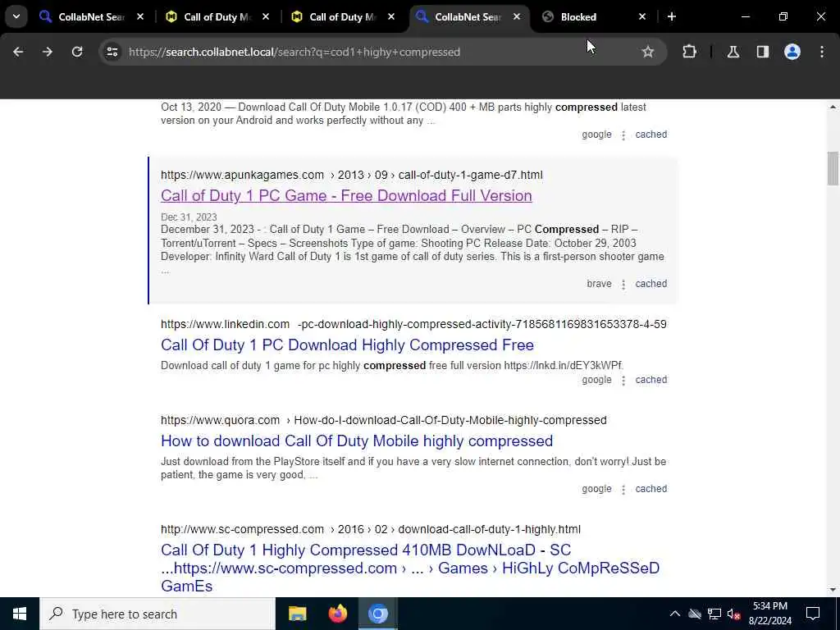840x630 pixels.
Task: Click scrollbar up arrow
Action: 833,107
